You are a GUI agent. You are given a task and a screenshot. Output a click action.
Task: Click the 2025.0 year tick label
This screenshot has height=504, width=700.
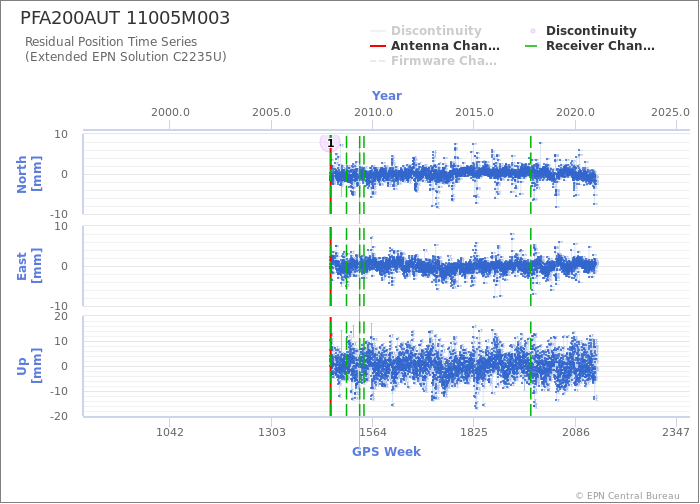[671, 112]
